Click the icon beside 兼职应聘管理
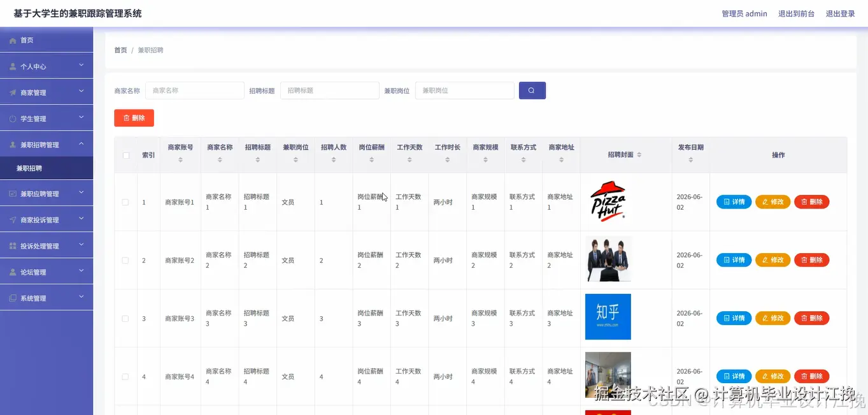Screen dimensions: 868x415 (13, 194)
